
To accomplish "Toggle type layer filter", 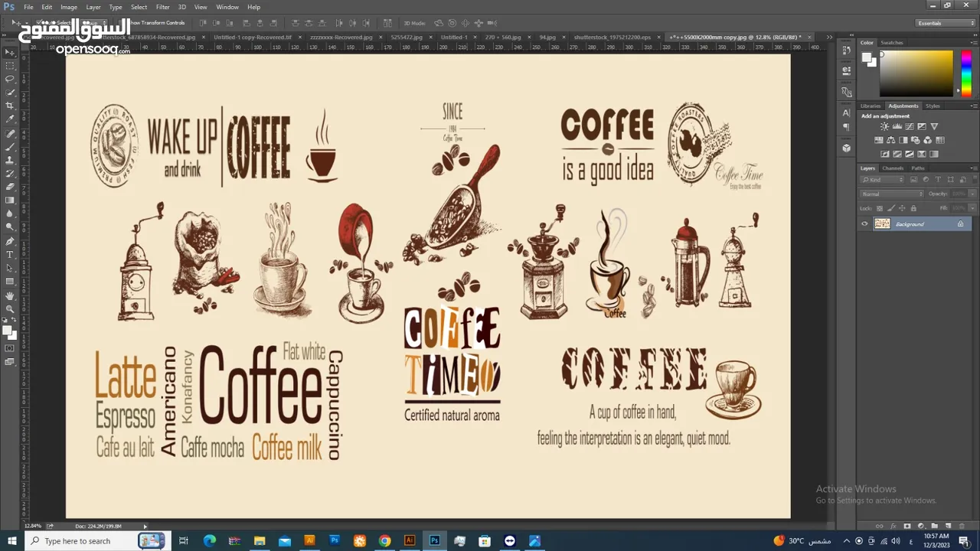I will pos(938,180).
